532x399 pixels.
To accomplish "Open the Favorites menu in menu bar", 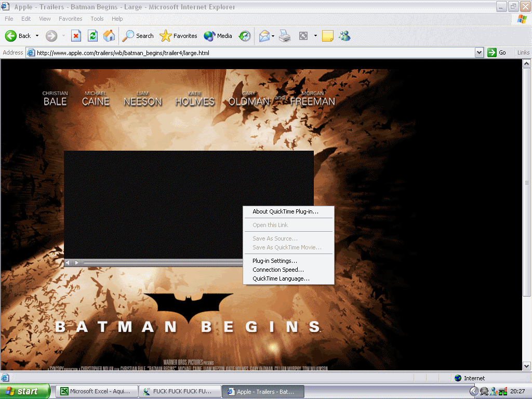I will (x=70, y=19).
